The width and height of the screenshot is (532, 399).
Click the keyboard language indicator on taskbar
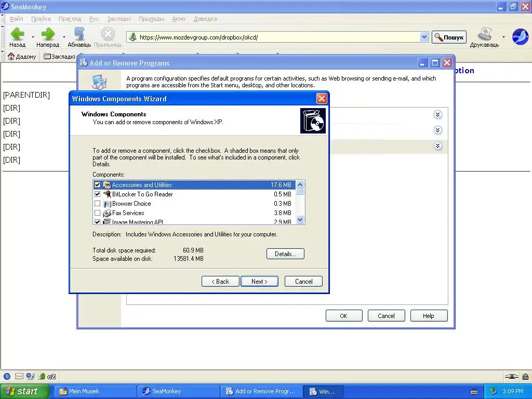474,392
